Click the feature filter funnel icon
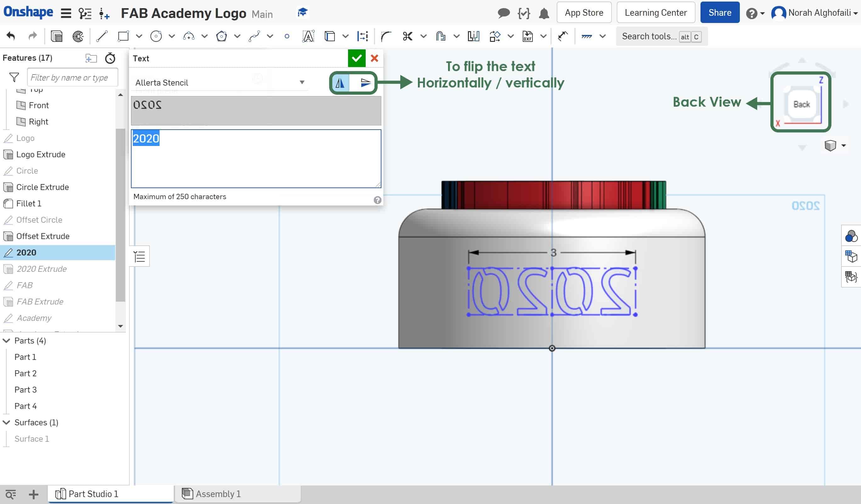 point(14,77)
